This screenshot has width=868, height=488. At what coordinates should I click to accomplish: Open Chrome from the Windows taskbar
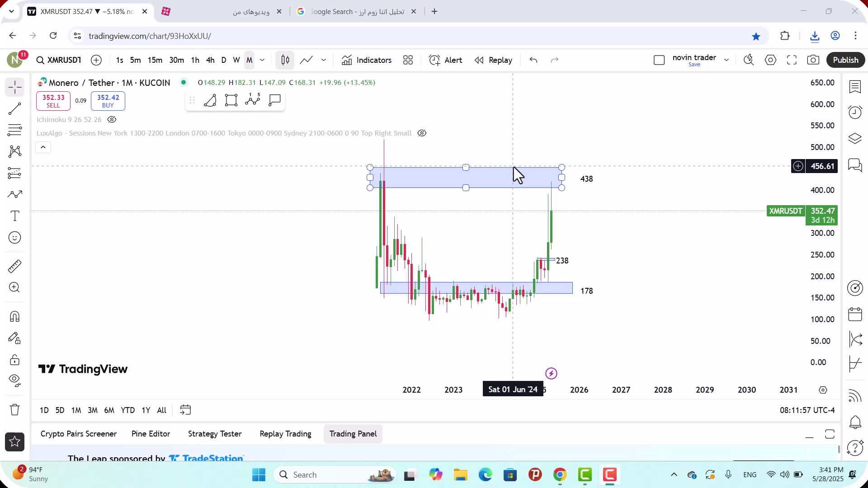pyautogui.click(x=560, y=475)
